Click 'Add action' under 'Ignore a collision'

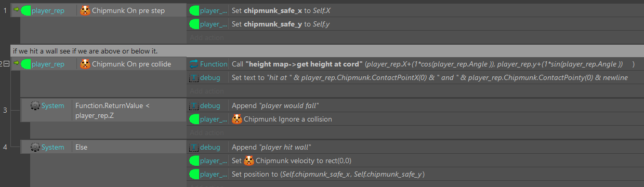click(x=207, y=133)
